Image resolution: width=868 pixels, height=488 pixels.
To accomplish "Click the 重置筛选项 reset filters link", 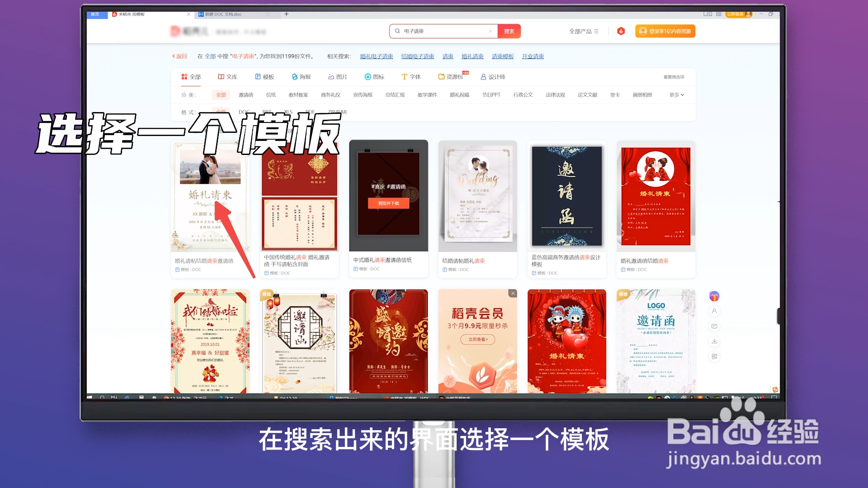I will click(674, 77).
